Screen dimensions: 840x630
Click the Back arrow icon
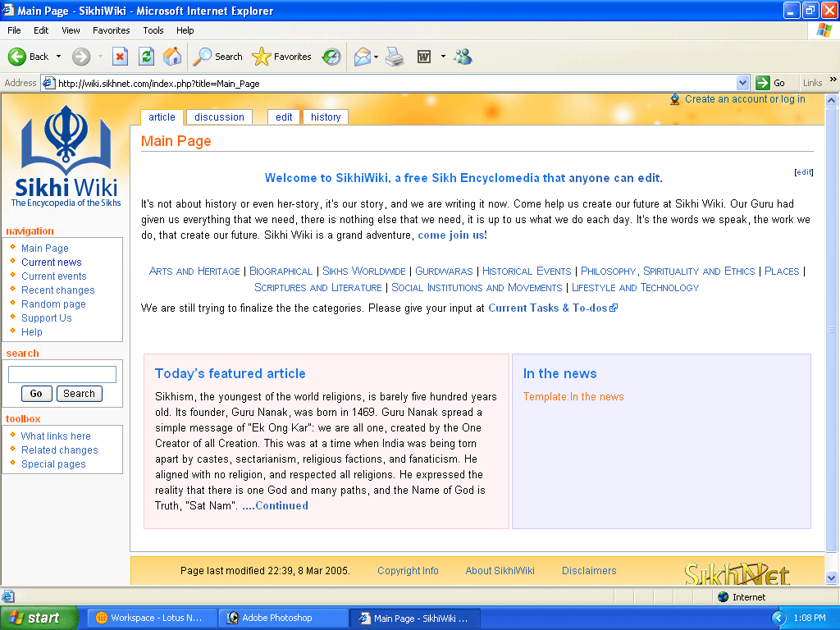point(16,57)
